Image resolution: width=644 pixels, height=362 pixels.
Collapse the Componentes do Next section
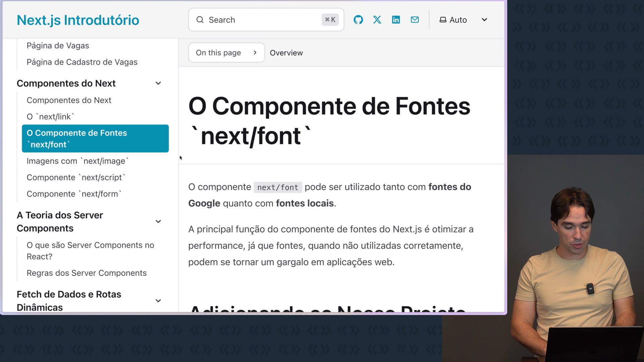pyautogui.click(x=158, y=83)
